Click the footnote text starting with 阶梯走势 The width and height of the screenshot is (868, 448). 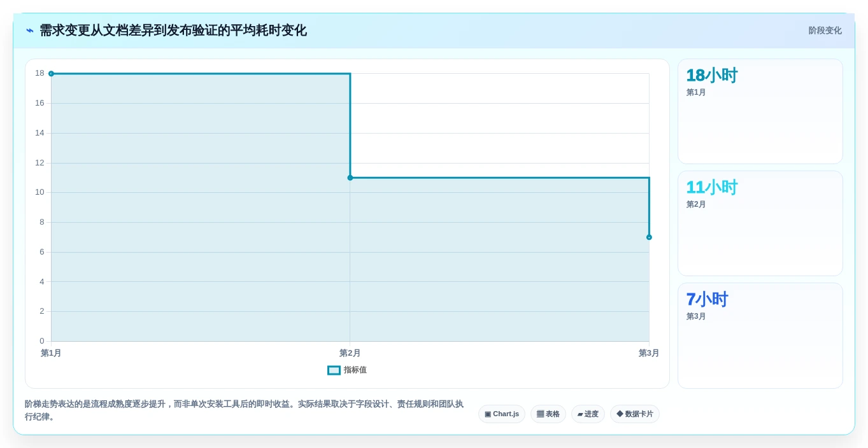(245, 410)
